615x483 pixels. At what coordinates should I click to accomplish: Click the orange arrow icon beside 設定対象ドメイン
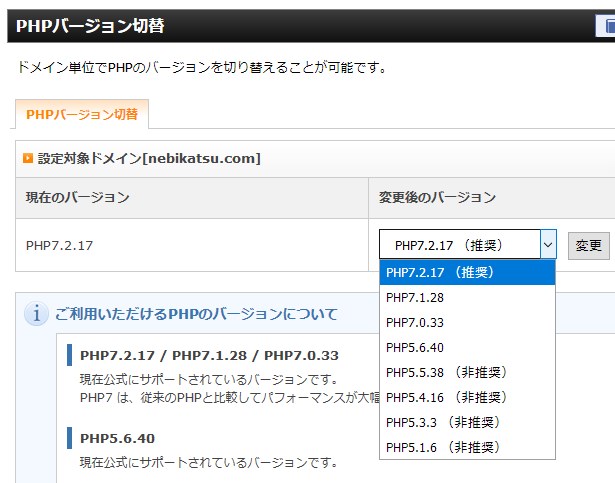tap(28, 158)
